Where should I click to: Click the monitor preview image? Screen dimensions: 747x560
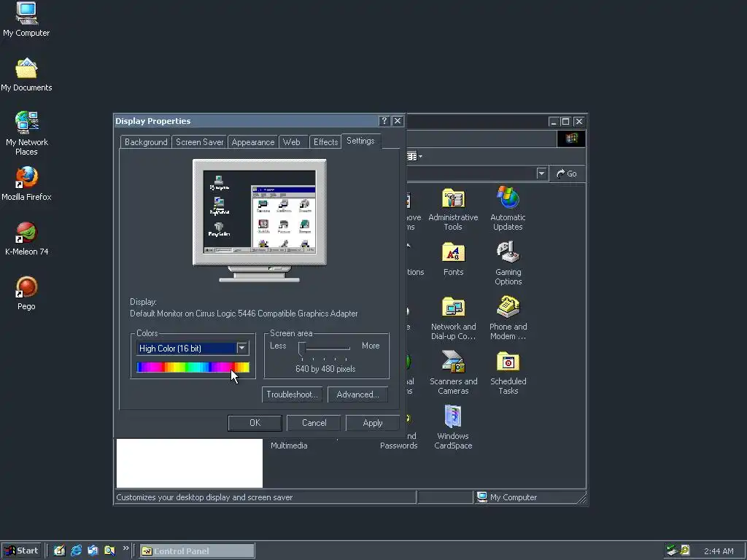click(260, 220)
